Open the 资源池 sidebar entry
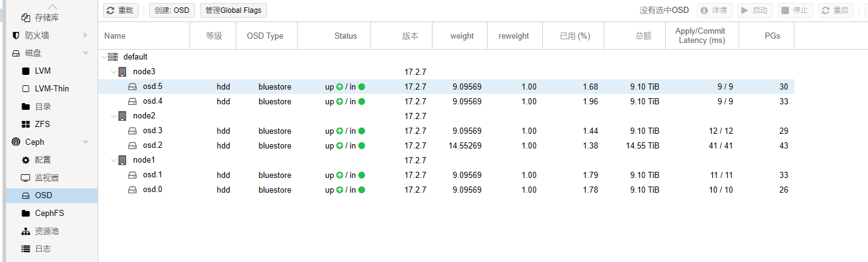The image size is (868, 262). tap(47, 231)
